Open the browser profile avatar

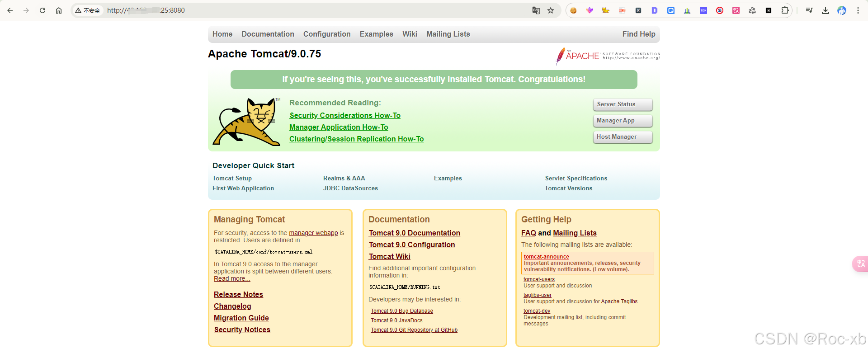click(x=842, y=10)
